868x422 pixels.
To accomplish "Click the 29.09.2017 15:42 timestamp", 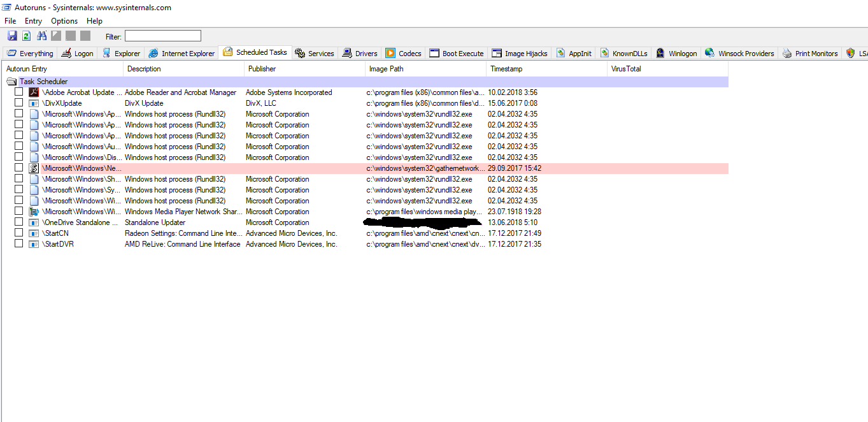I will click(x=515, y=168).
